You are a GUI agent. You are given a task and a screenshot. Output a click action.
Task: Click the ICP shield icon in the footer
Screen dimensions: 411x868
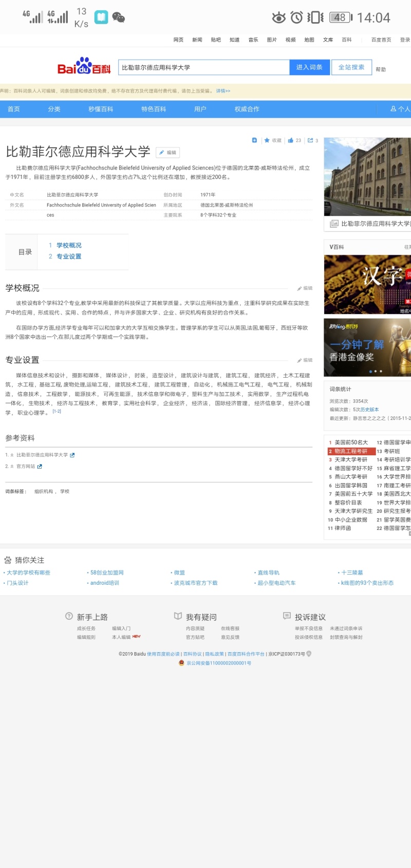[309, 654]
